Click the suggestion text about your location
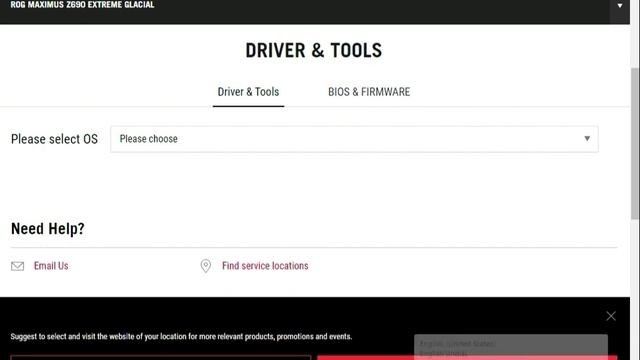640x360 pixels. pos(181,337)
